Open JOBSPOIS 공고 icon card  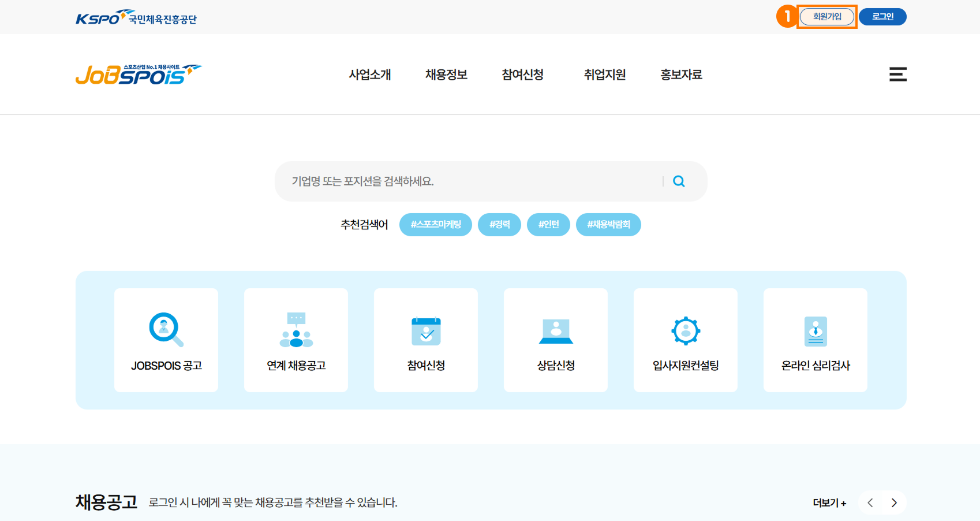tap(166, 340)
